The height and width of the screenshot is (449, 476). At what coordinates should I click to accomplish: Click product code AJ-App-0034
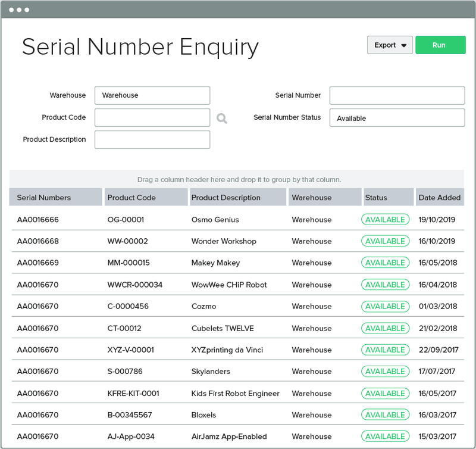coord(131,436)
